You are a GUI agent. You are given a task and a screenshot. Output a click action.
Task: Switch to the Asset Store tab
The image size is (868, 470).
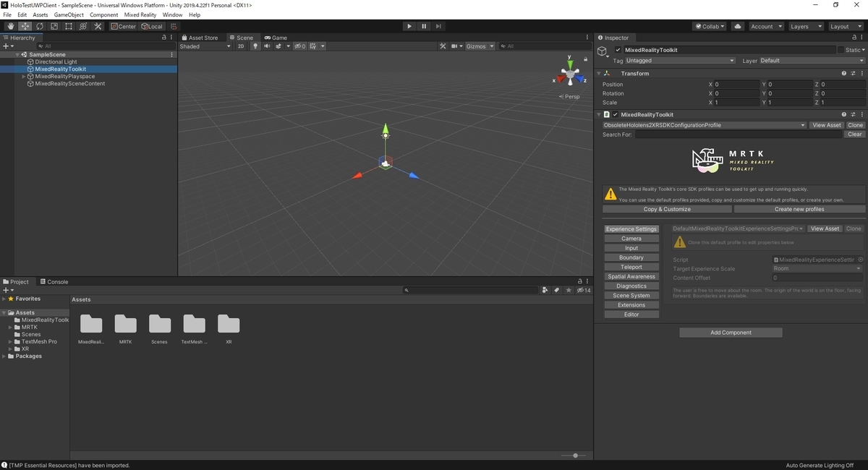200,38
